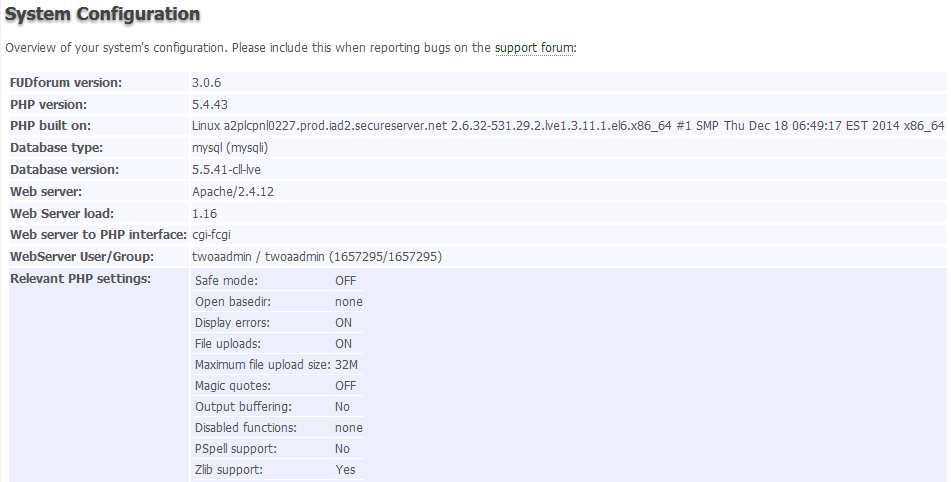Click the Disabled functions setting label
This screenshot has height=482, width=951.
[246, 428]
